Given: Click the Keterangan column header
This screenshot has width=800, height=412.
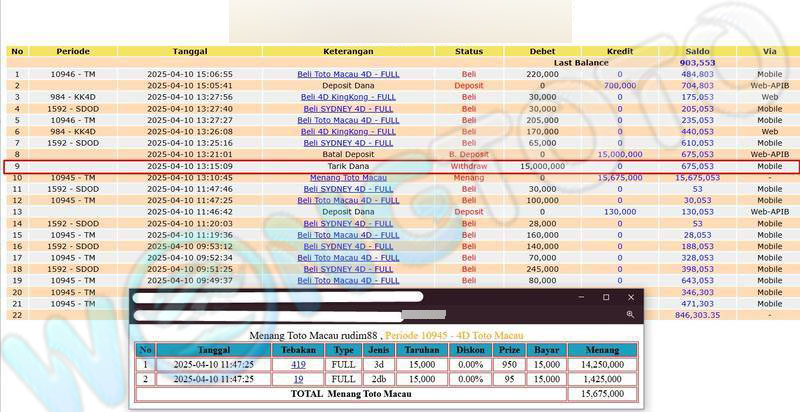Looking at the screenshot, I should pyautogui.click(x=348, y=51).
